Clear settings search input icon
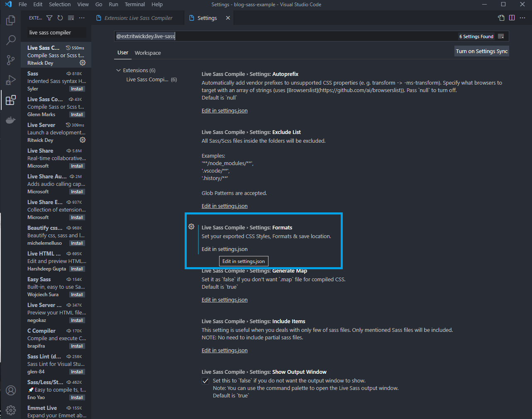 (501, 37)
